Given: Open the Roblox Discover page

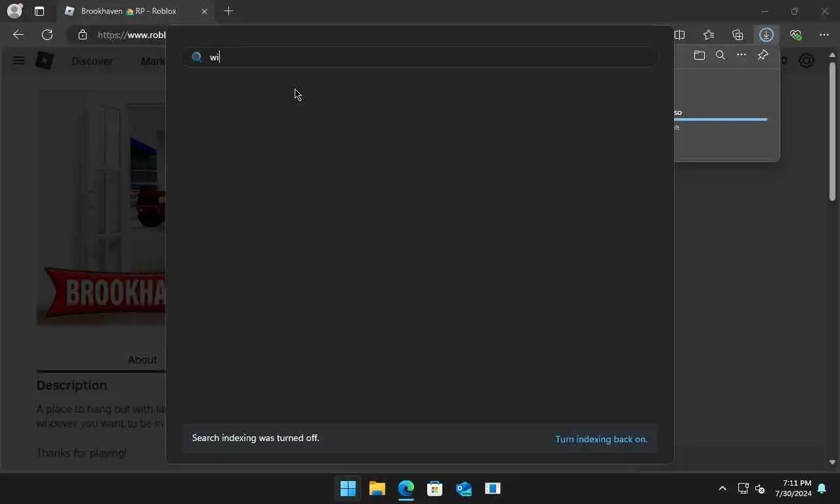Looking at the screenshot, I should [x=92, y=61].
